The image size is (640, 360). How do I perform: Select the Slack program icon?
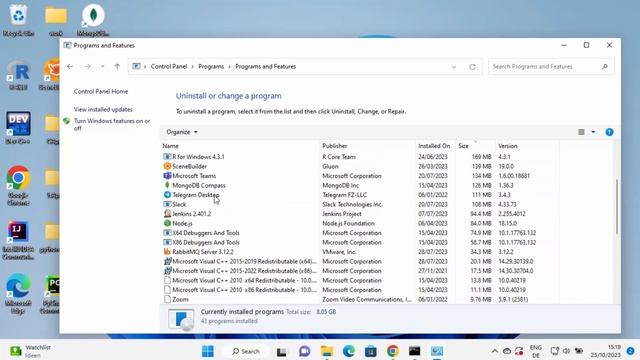coord(167,204)
